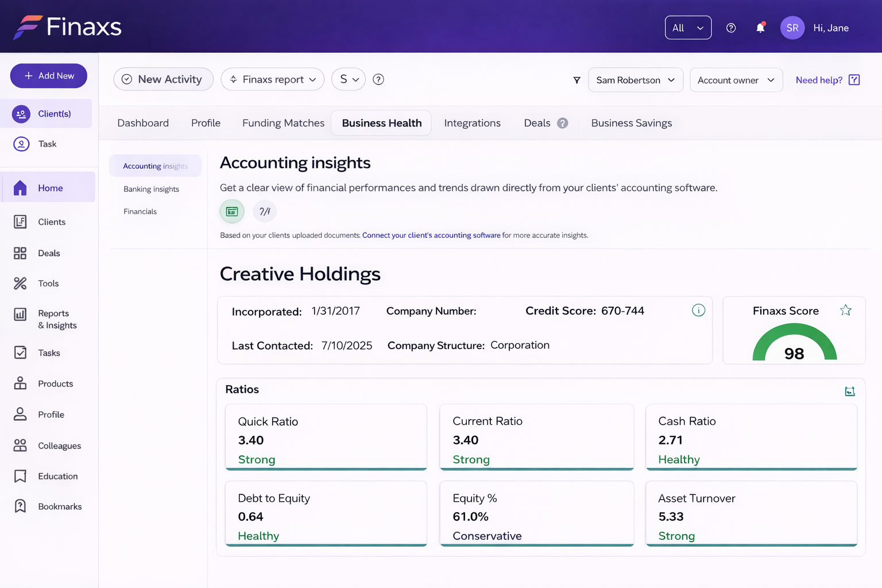The image size is (882, 588).
Task: Click the Clients icon in sidebar
Action: point(20,222)
